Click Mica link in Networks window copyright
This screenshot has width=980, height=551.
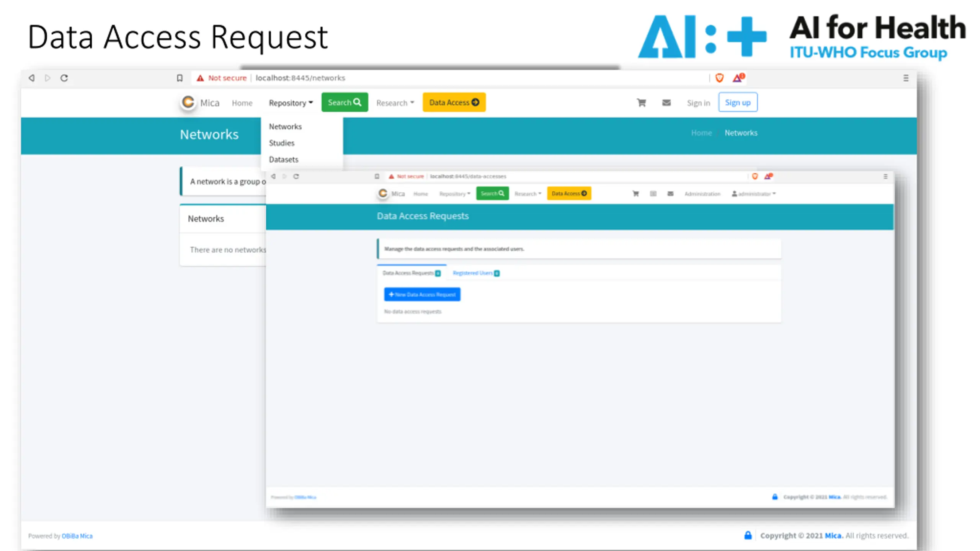click(x=834, y=535)
